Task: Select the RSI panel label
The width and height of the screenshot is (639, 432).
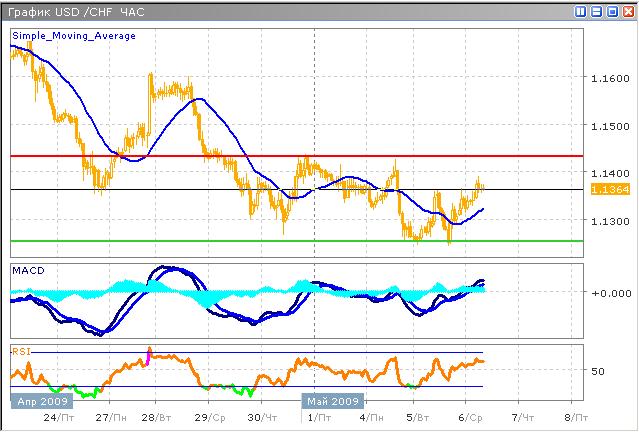Action: tap(22, 350)
